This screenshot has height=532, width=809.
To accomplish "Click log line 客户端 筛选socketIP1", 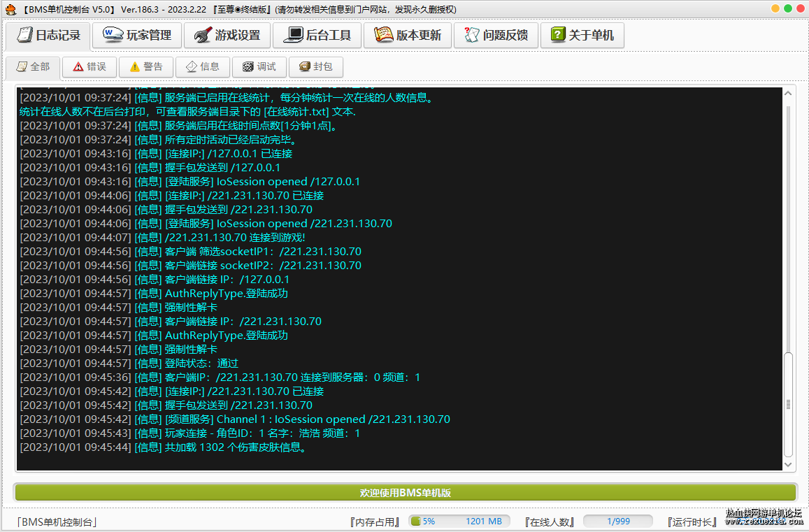I will 190,251.
